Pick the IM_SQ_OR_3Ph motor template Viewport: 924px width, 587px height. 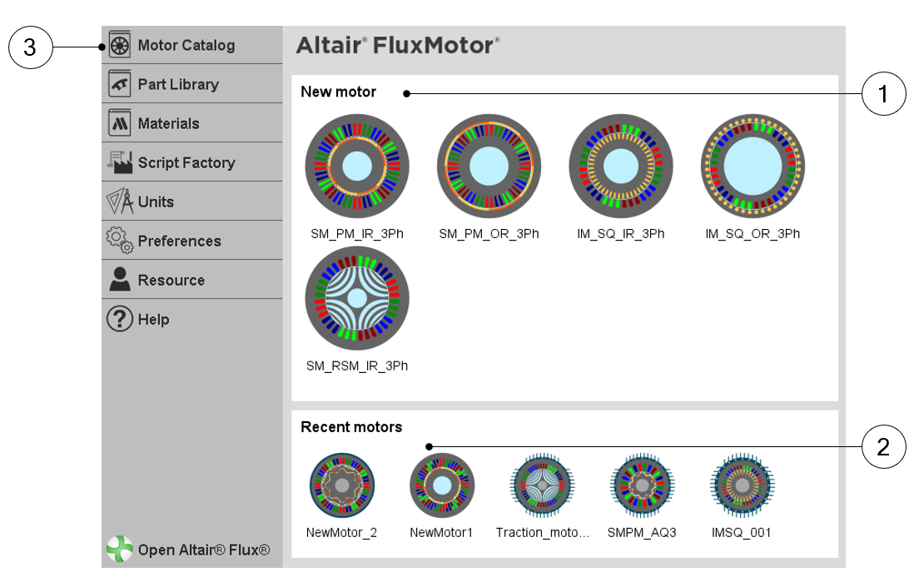(x=753, y=167)
